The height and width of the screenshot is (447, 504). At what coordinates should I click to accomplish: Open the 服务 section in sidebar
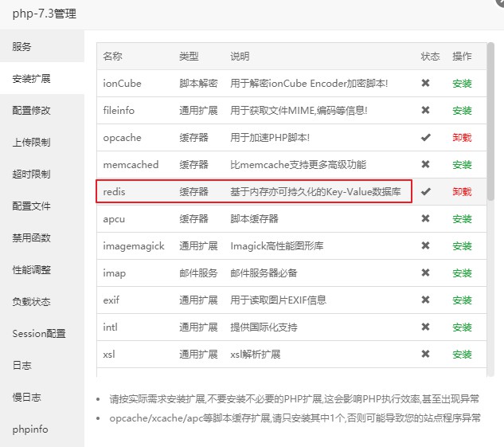click(42, 47)
